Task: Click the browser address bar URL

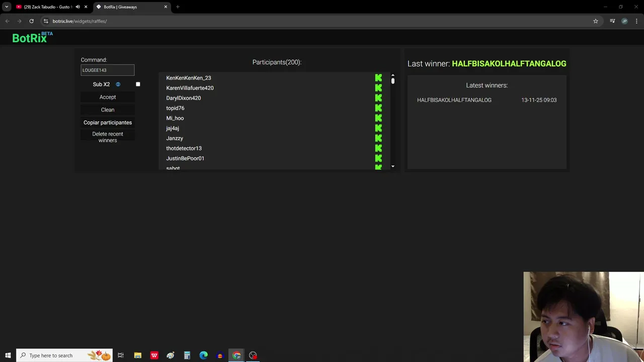Action: pos(79,21)
